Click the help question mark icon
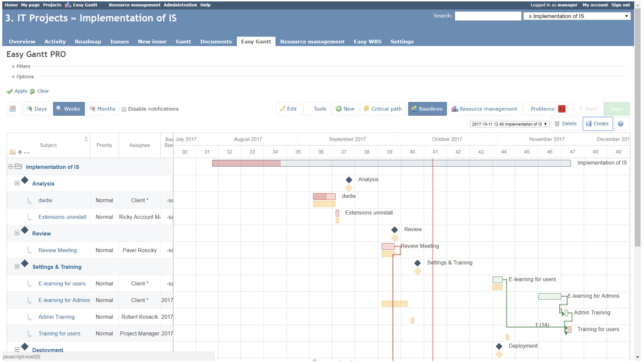Viewport: 644px width, 363px height. point(620,124)
